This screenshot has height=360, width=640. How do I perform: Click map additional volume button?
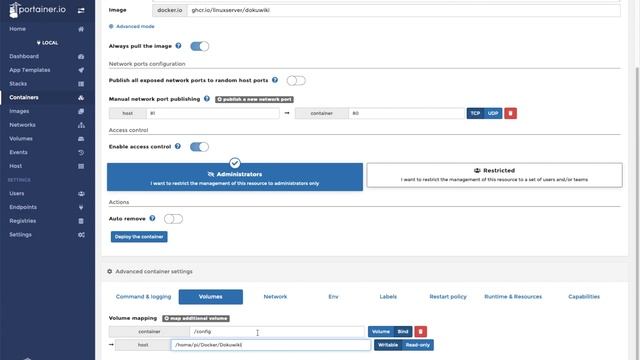point(196,318)
